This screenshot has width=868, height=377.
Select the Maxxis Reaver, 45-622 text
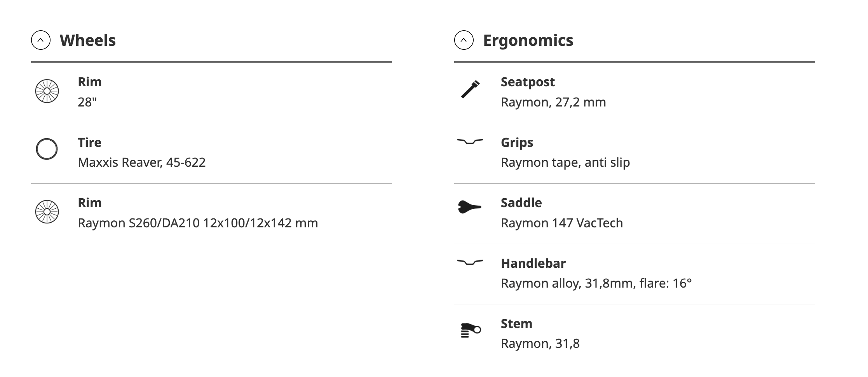tap(141, 162)
